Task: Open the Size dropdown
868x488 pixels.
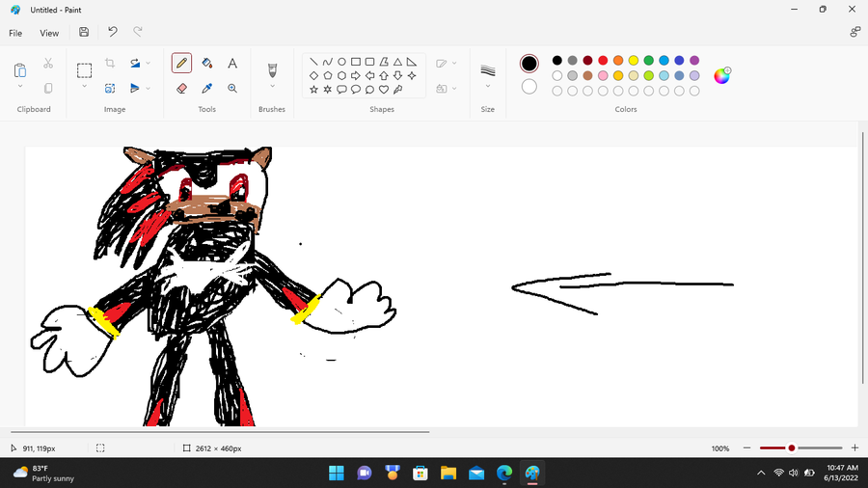Action: click(x=488, y=86)
